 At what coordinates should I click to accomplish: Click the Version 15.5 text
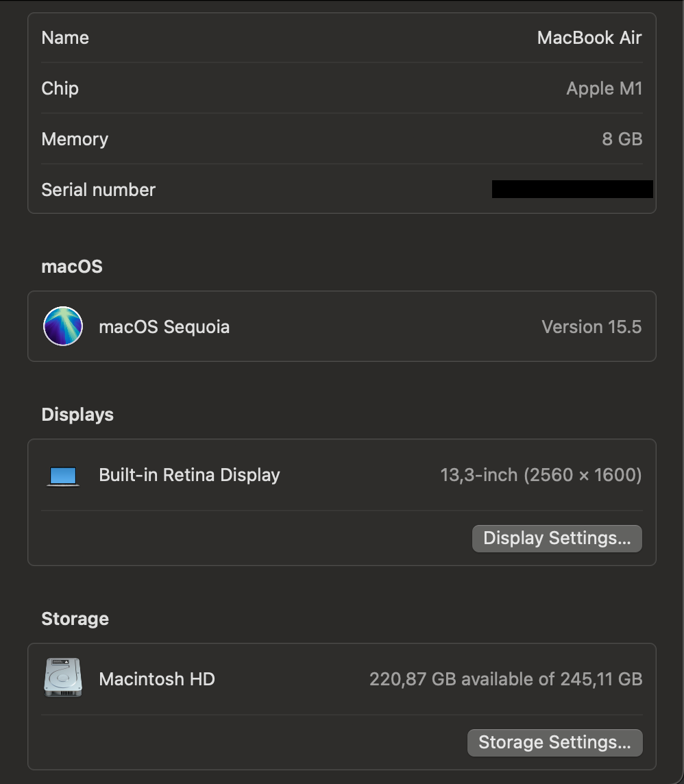pyautogui.click(x=591, y=326)
